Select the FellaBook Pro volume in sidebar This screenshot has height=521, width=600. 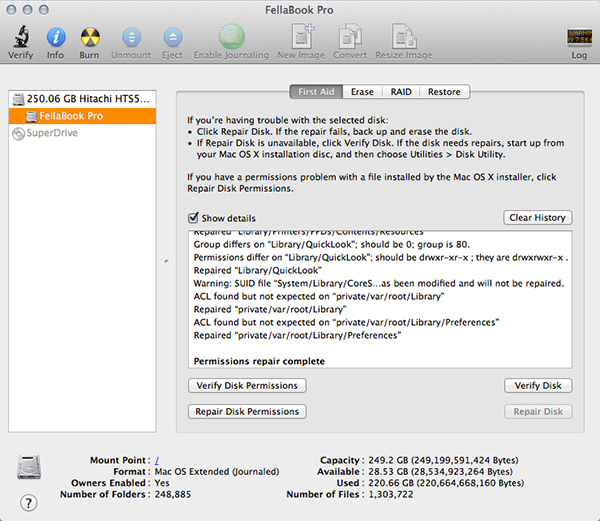coord(82,116)
